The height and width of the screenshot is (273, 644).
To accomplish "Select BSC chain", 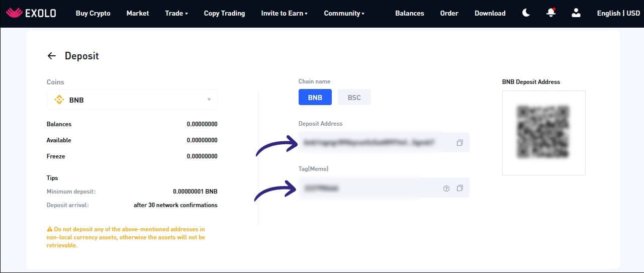I will coord(354,97).
